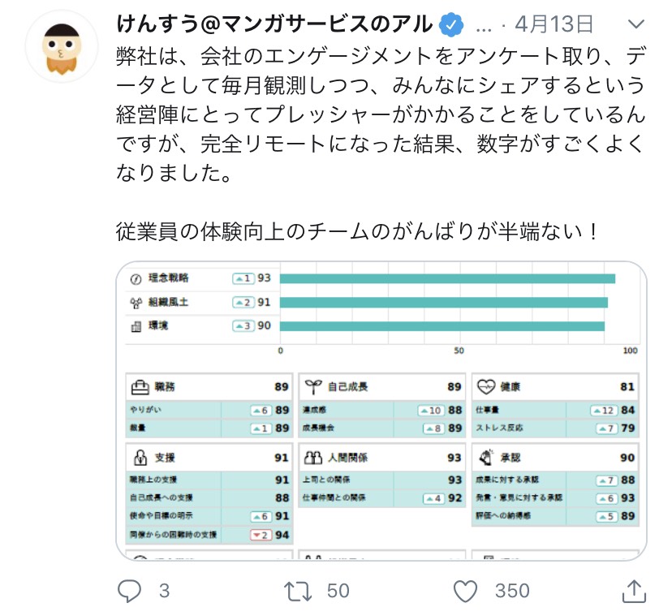Click the 支援 section header

click(209, 458)
